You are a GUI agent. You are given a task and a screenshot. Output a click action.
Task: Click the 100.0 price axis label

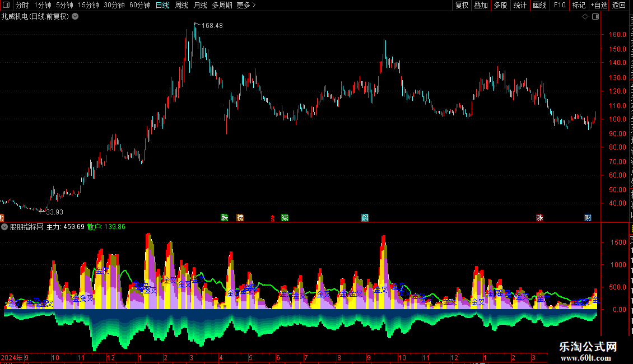click(x=618, y=119)
